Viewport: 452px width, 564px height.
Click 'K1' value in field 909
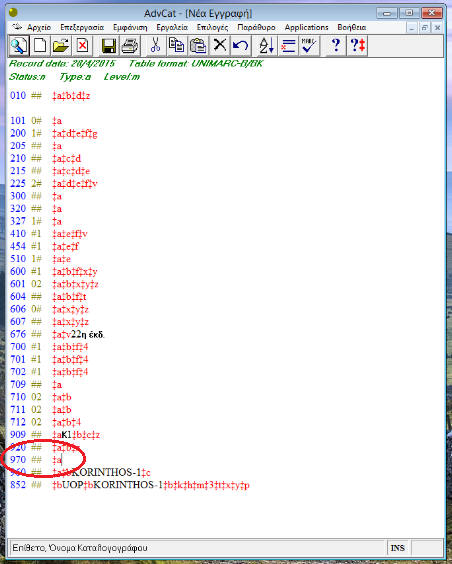67,435
